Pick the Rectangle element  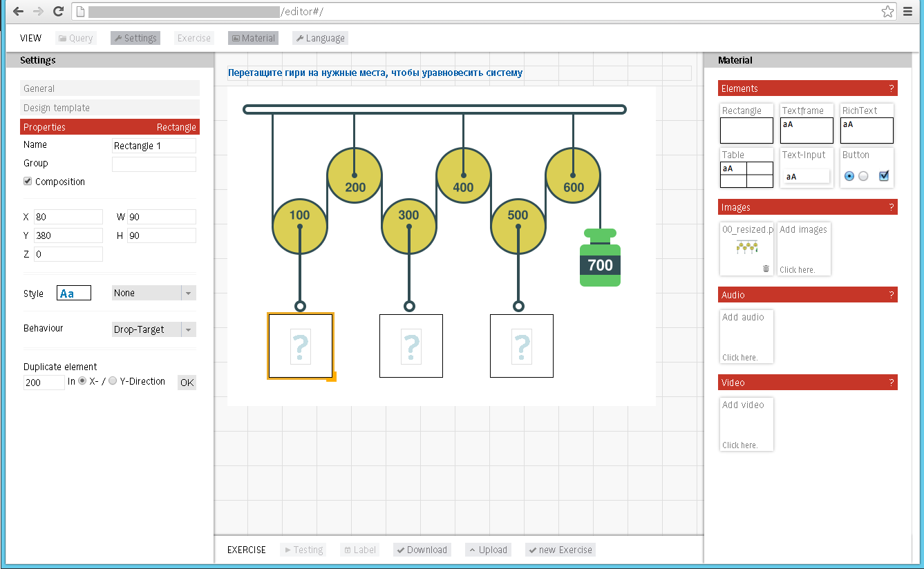pyautogui.click(x=746, y=124)
